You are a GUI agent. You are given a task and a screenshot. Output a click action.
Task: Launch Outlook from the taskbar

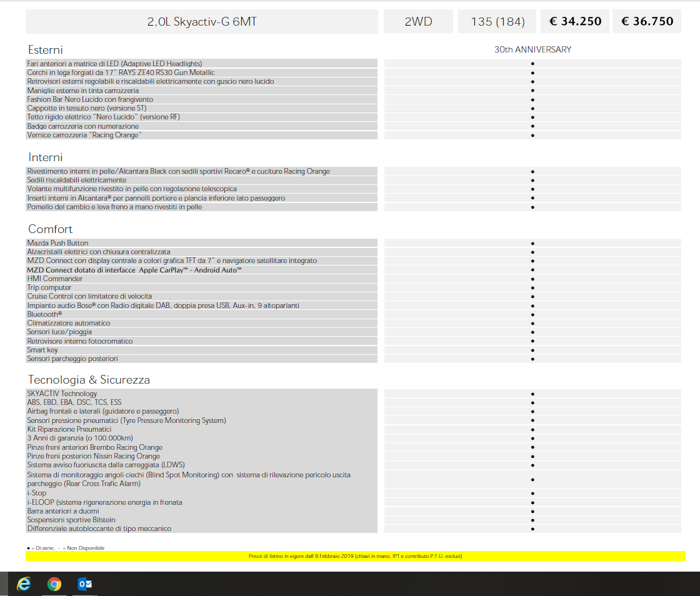[85, 584]
